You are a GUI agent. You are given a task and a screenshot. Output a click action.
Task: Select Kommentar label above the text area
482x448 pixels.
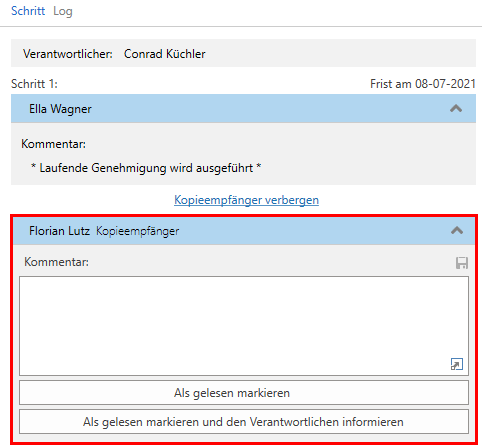point(56,262)
